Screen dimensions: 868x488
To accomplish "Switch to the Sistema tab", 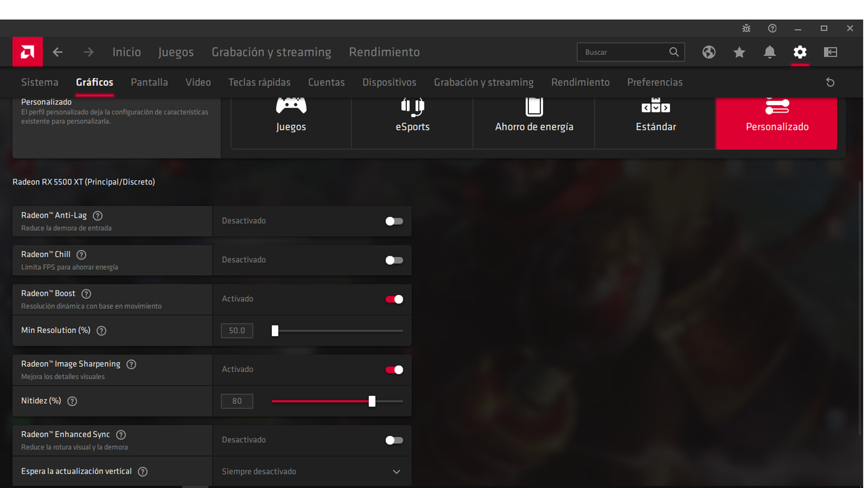I will coord(40,82).
